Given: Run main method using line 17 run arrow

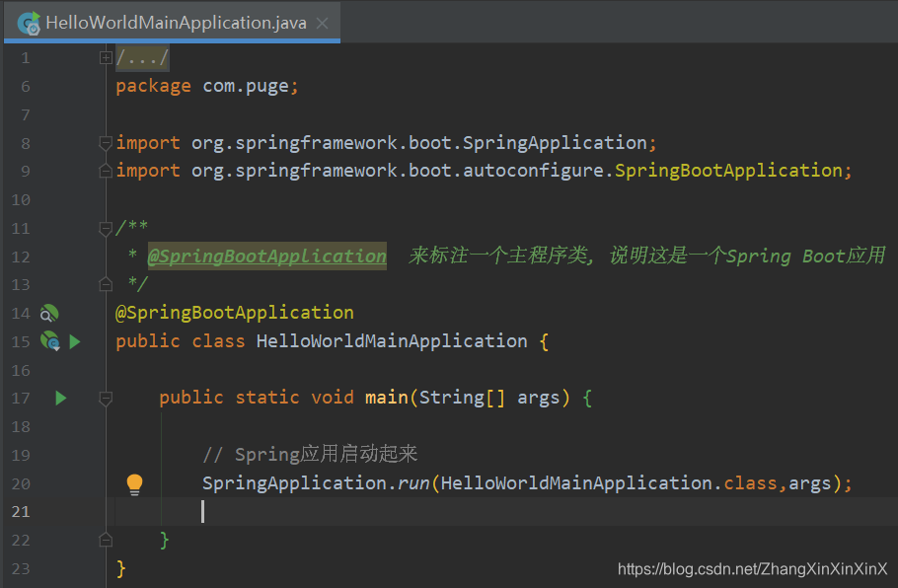Looking at the screenshot, I should pos(61,398).
